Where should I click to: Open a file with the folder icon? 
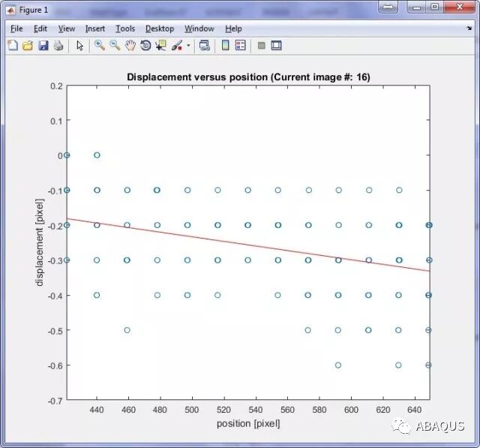28,46
